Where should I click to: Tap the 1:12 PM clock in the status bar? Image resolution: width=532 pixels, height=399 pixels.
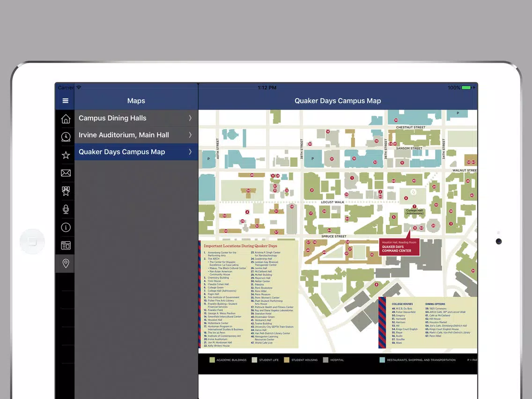pos(267,88)
